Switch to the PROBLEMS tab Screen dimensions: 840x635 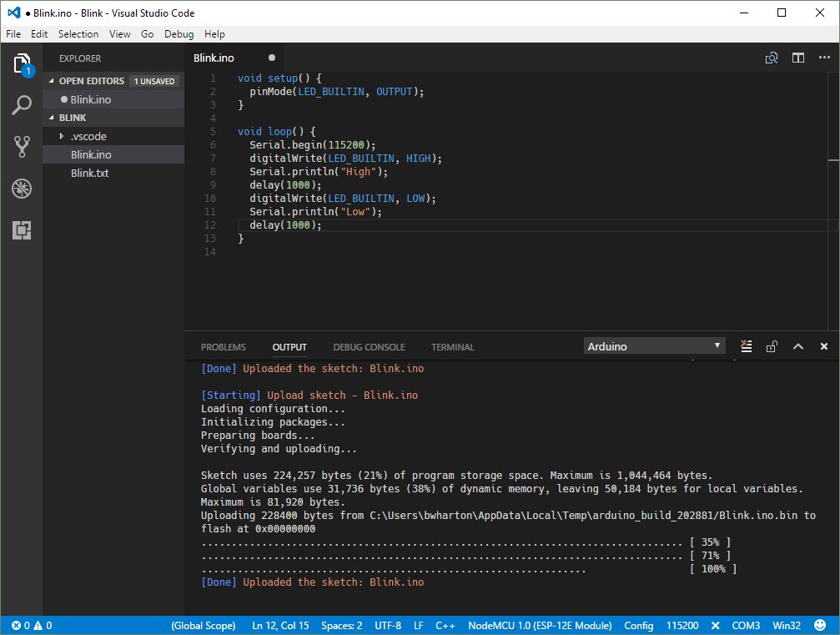coord(224,347)
